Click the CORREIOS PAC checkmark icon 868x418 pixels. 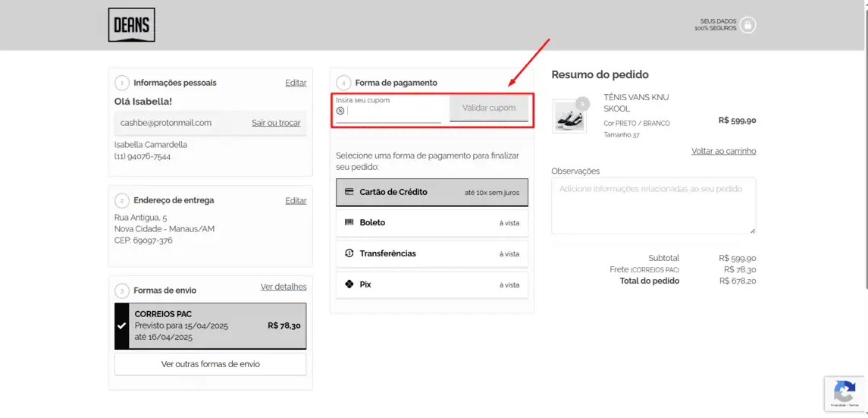[122, 325]
